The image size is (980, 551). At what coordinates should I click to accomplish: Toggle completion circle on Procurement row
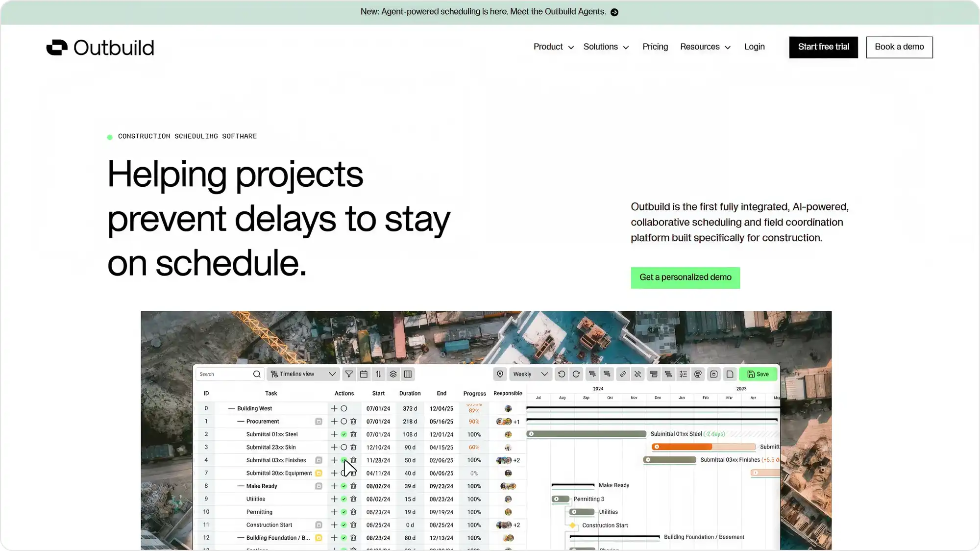pos(344,422)
